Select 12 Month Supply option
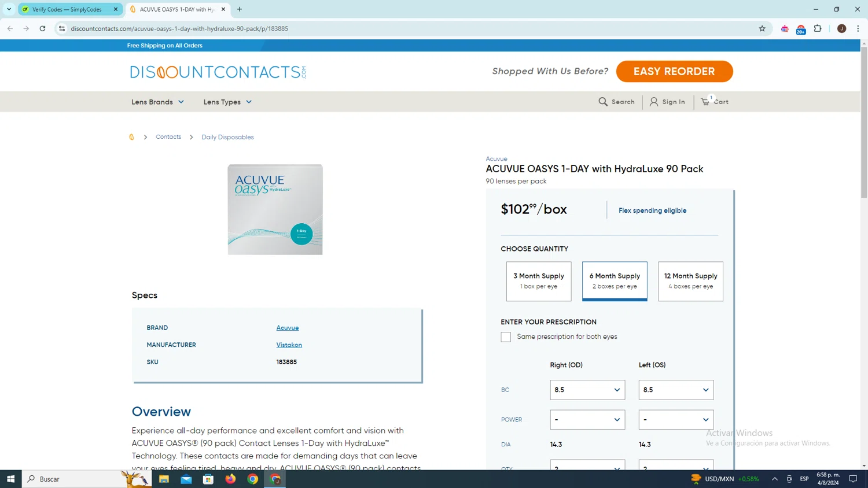Screen dimensions: 868x488 coord(690,281)
